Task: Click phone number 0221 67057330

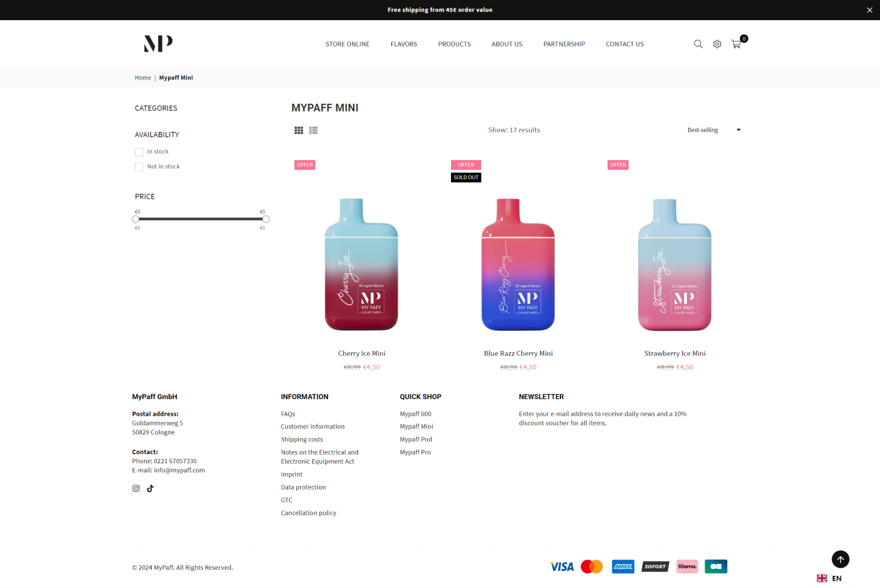Action: 175,461
